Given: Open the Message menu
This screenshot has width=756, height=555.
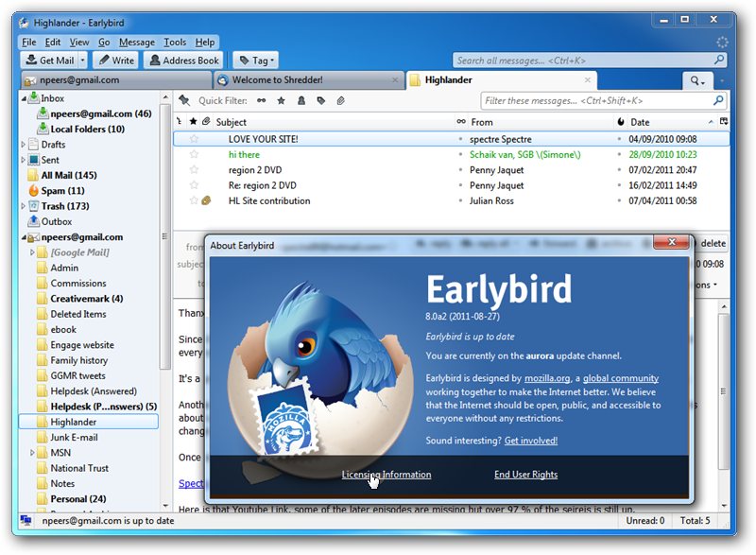Looking at the screenshot, I should (x=137, y=42).
